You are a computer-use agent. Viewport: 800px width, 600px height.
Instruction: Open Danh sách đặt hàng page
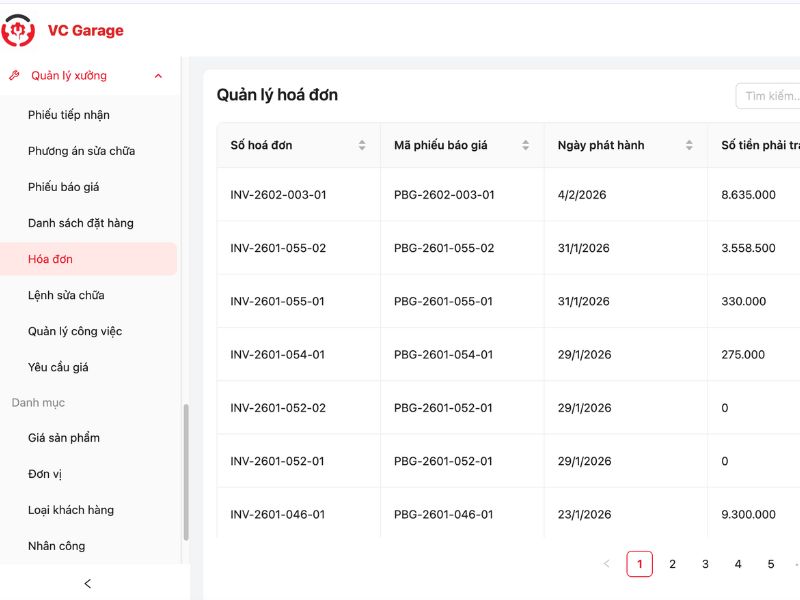pyautogui.click(x=80, y=223)
